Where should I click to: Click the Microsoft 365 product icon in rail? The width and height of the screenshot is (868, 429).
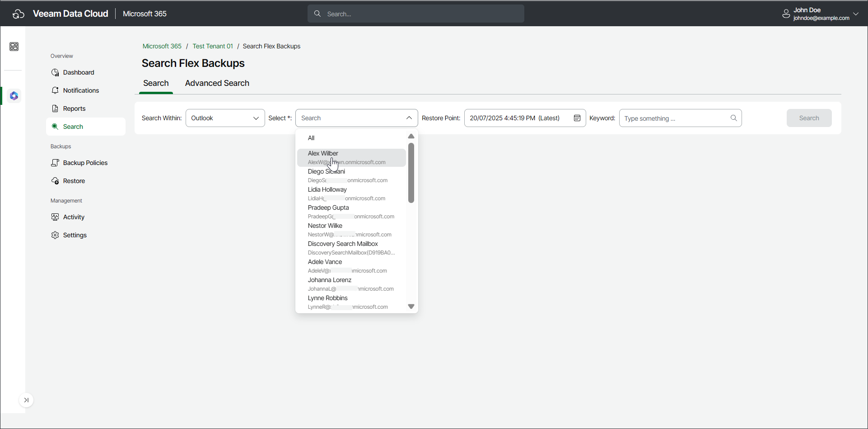(x=14, y=96)
